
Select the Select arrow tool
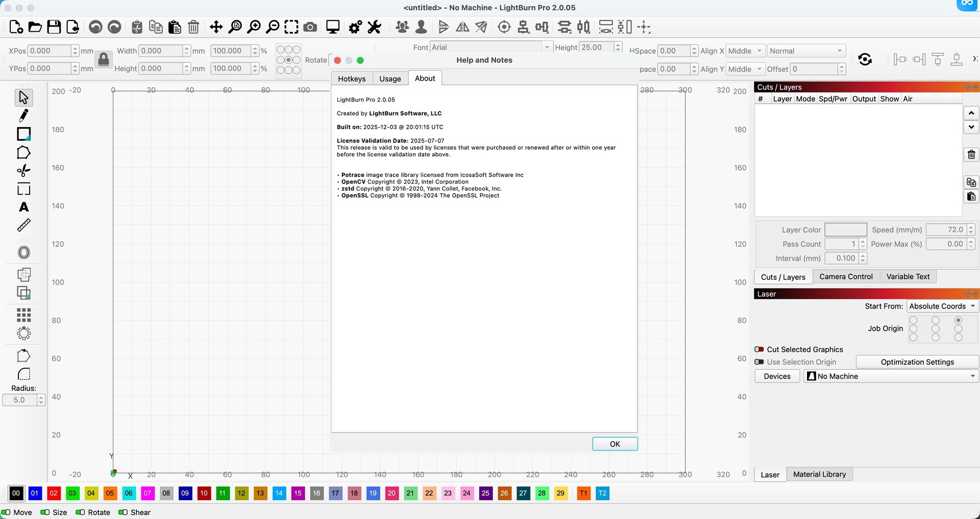23,97
